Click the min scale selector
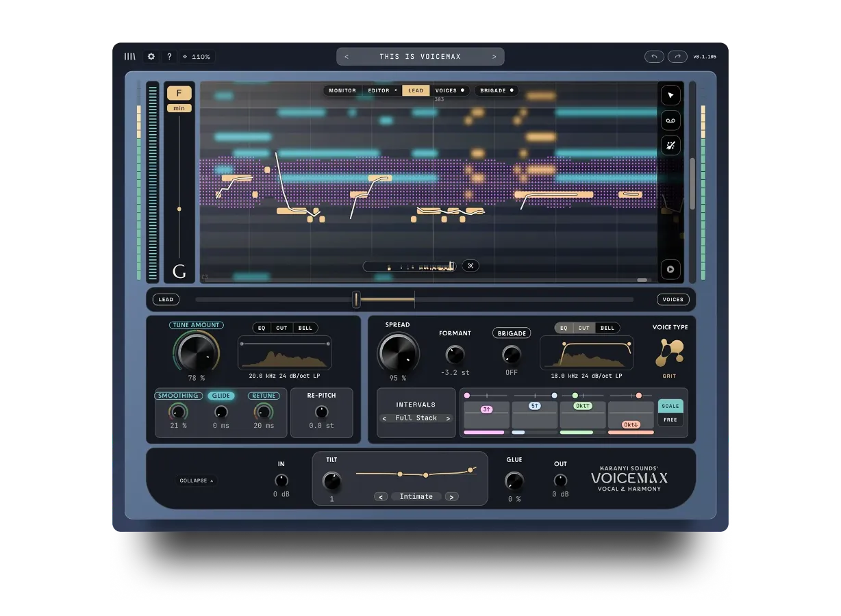 point(179,108)
